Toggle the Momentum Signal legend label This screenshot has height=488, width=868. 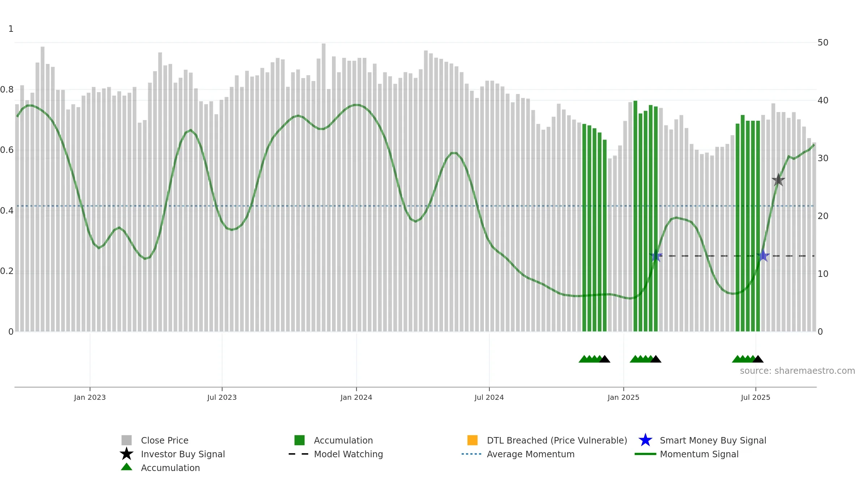click(699, 454)
